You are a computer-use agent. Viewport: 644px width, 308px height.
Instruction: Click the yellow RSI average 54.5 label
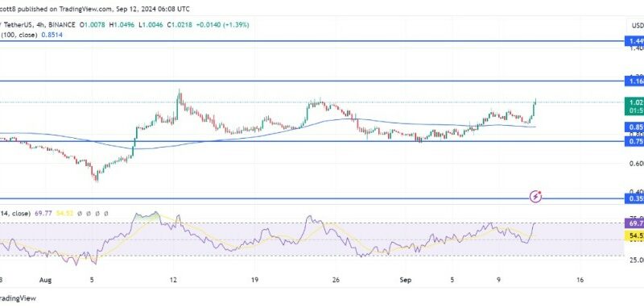[x=634, y=236]
